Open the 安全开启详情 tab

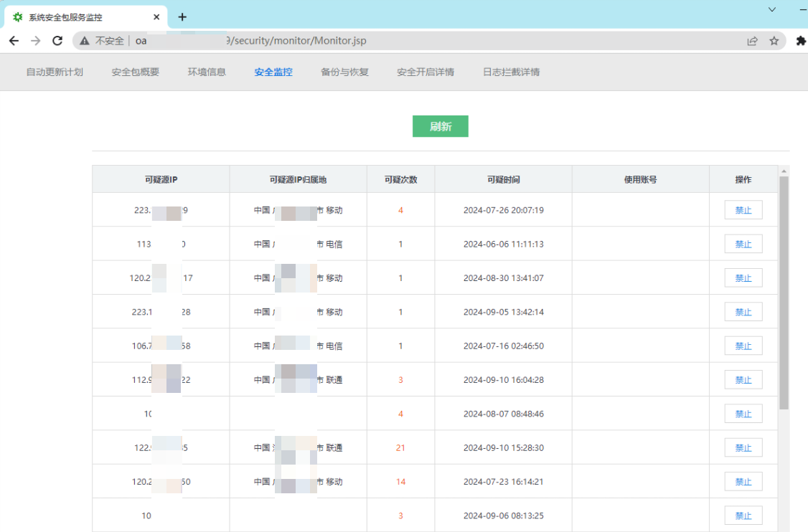click(425, 72)
